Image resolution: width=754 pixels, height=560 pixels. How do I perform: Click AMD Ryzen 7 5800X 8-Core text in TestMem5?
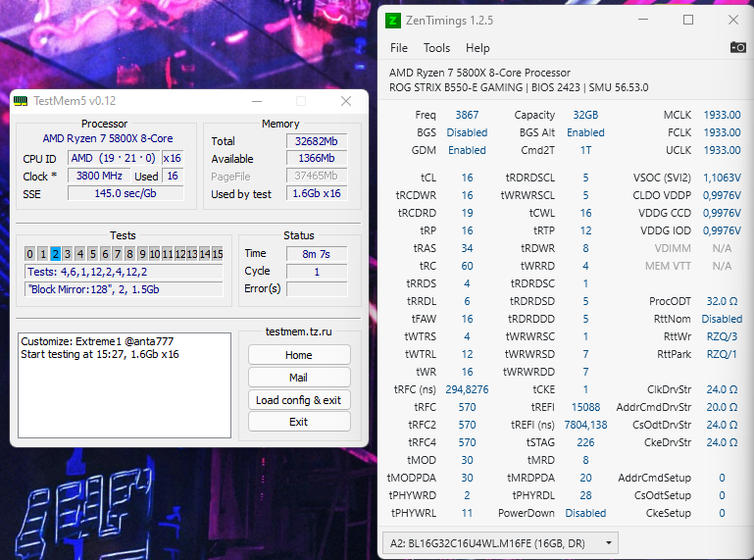tap(108, 138)
